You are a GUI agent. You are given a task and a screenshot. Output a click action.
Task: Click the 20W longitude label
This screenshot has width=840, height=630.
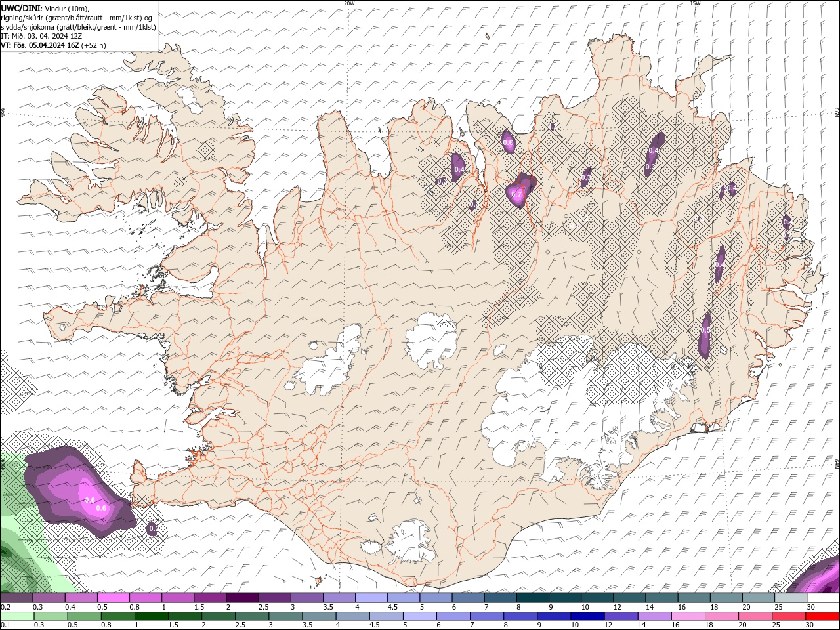tap(349, 3)
